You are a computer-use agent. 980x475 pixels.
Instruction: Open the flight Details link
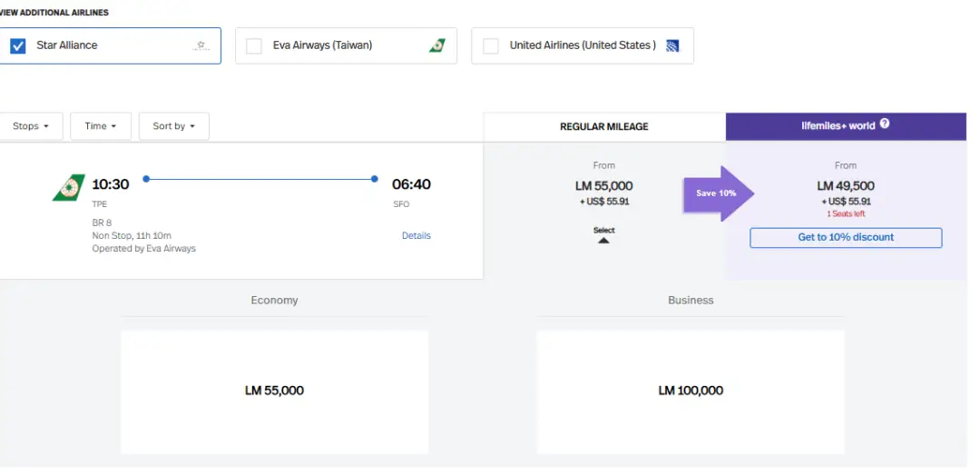tap(416, 236)
